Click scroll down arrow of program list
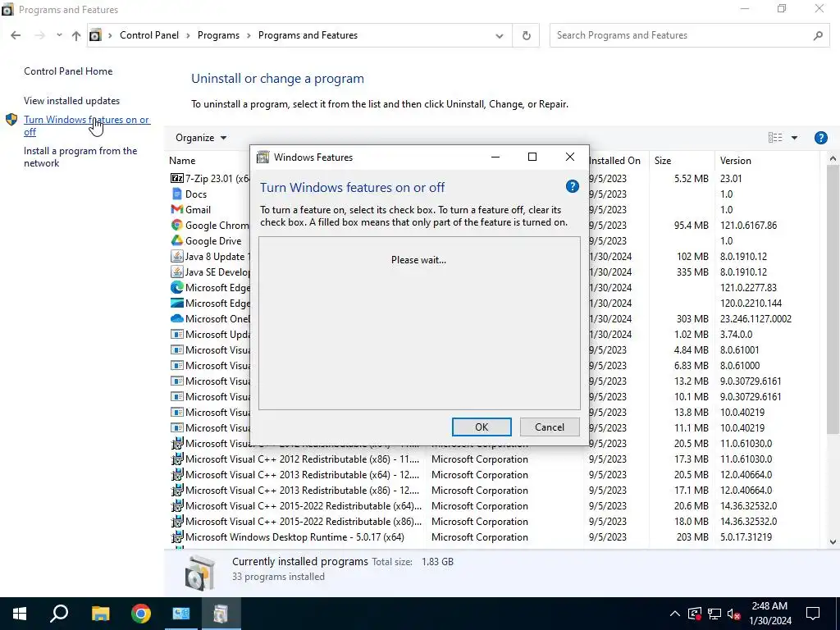This screenshot has width=840, height=630. pyautogui.click(x=833, y=541)
